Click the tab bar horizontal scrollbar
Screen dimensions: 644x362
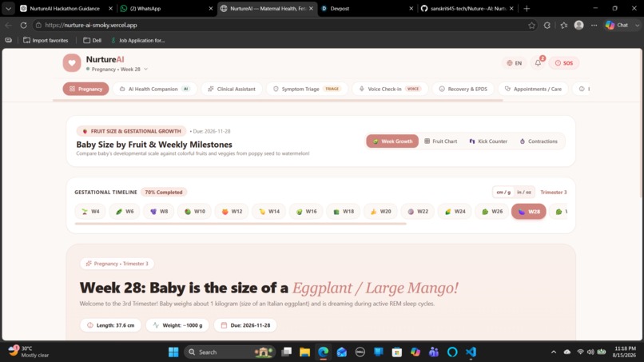point(278,100)
